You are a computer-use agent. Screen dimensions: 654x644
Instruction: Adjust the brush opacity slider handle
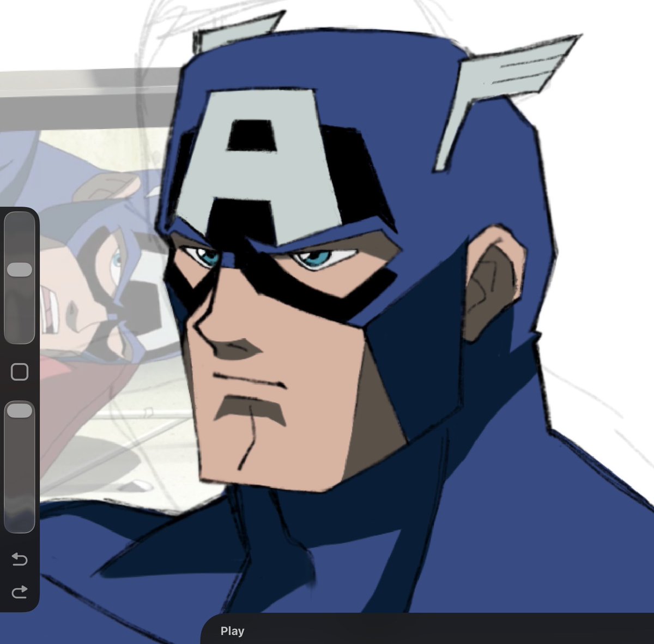(x=20, y=411)
